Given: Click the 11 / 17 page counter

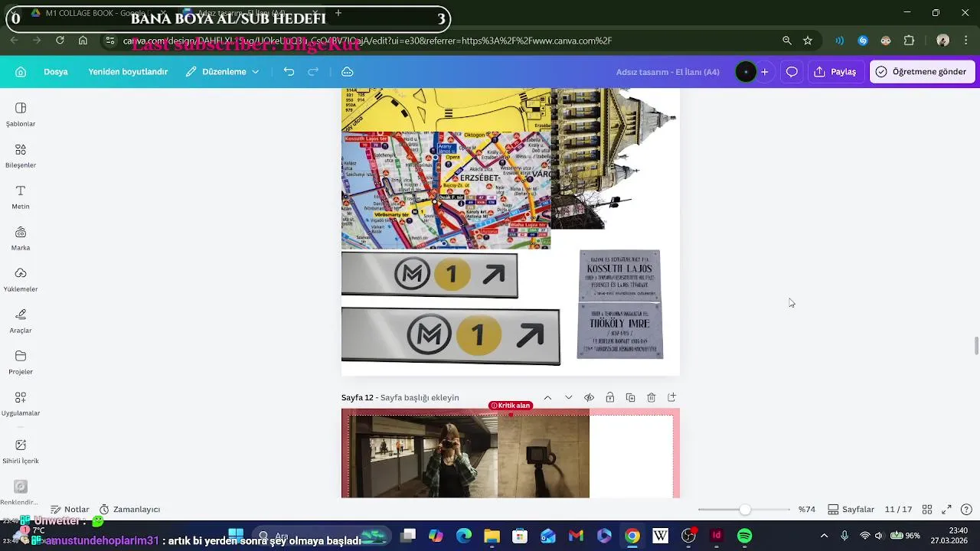Looking at the screenshot, I should (x=898, y=510).
